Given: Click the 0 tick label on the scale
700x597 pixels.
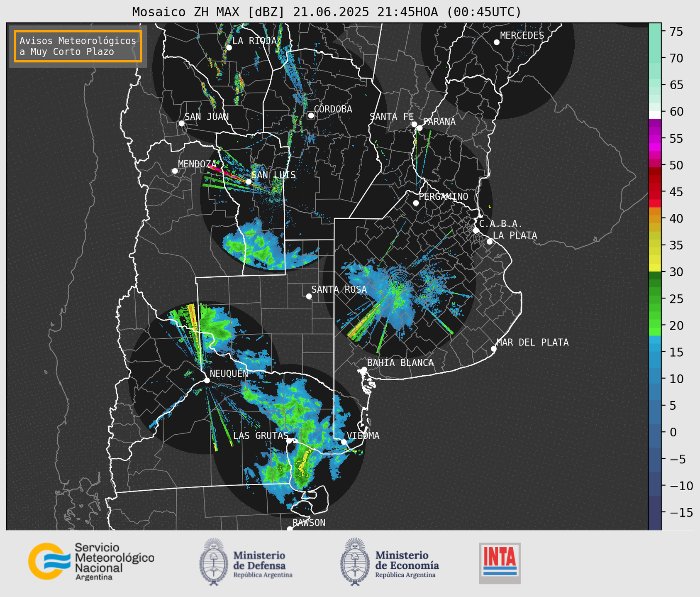Looking at the screenshot, I should (673, 432).
